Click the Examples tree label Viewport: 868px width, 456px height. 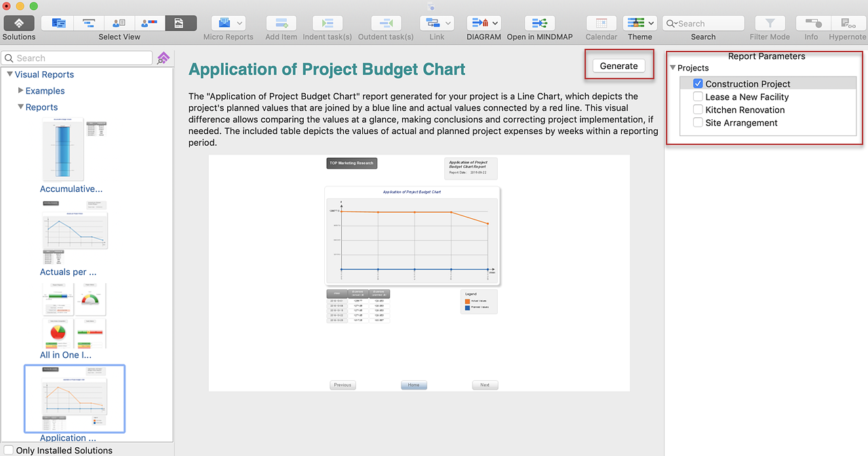pyautogui.click(x=45, y=91)
